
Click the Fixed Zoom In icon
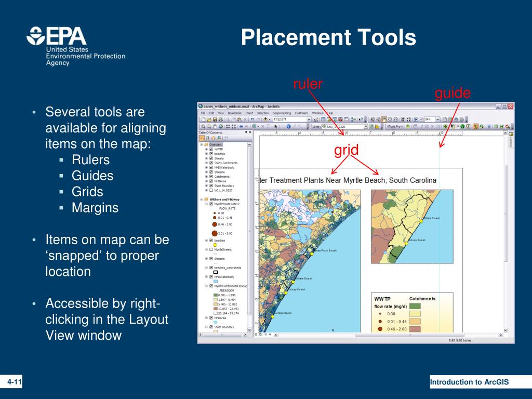tap(228, 127)
